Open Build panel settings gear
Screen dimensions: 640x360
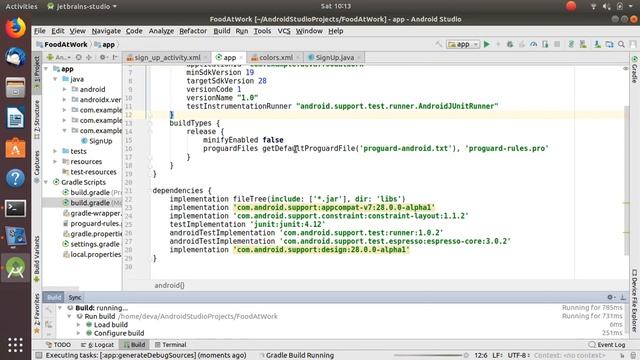click(x=610, y=297)
